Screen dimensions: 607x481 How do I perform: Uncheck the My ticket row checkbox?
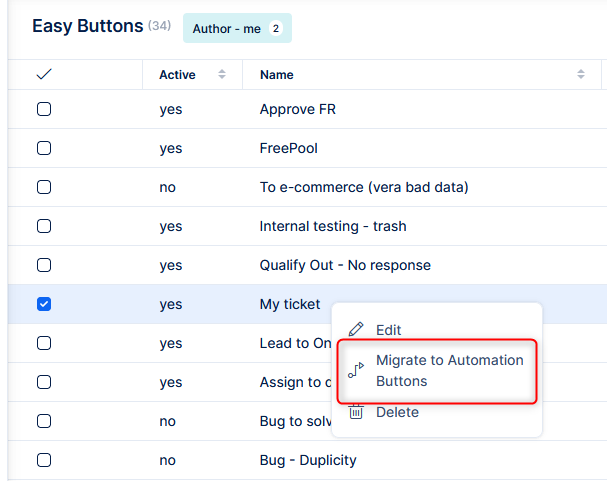pyautogui.click(x=44, y=304)
